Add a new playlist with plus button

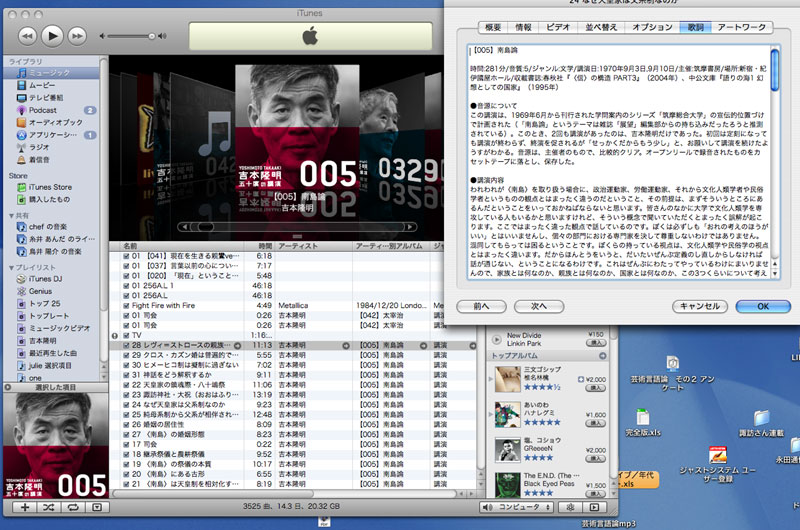pyautogui.click(x=24, y=507)
